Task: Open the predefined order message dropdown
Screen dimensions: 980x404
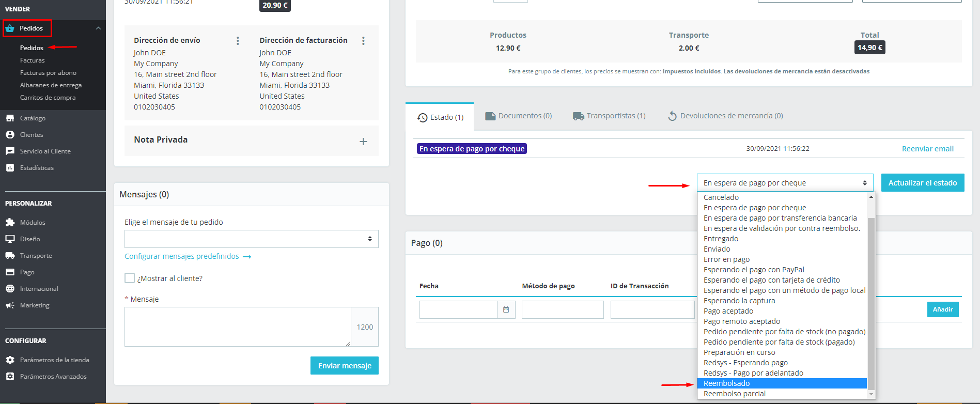Action: [x=252, y=239]
